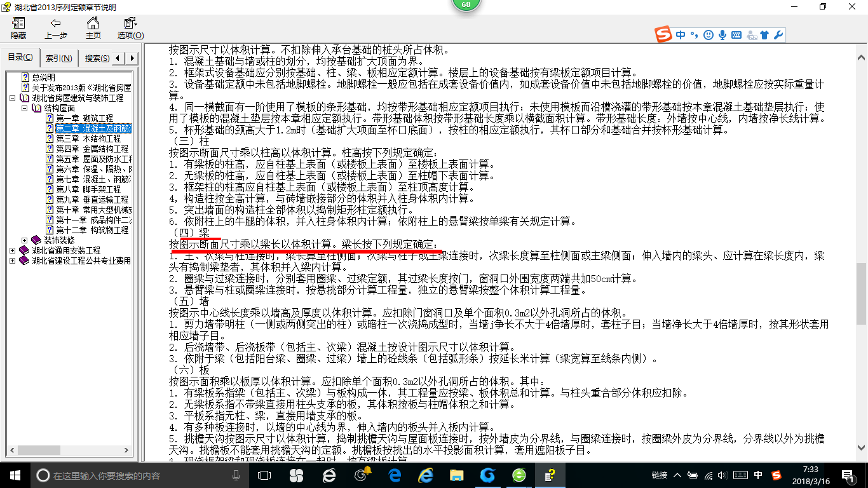Click the 装饰装修 book icon
The image size is (868, 488).
pyautogui.click(x=36, y=240)
